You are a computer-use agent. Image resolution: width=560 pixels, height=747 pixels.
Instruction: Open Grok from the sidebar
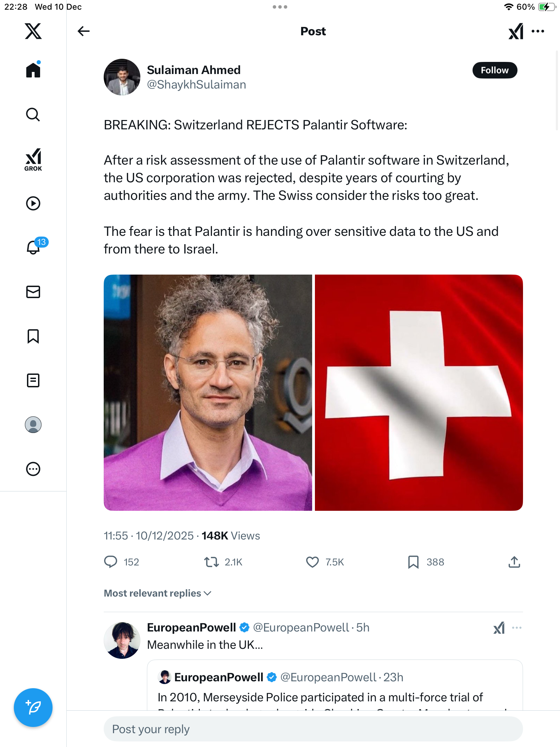pyautogui.click(x=33, y=160)
